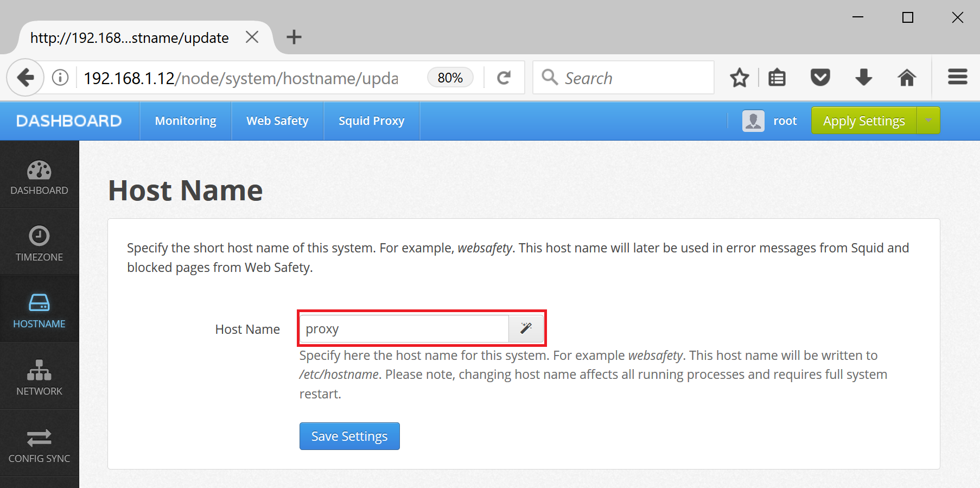Click the Host Name field label
The height and width of the screenshot is (488, 980).
pyautogui.click(x=247, y=329)
